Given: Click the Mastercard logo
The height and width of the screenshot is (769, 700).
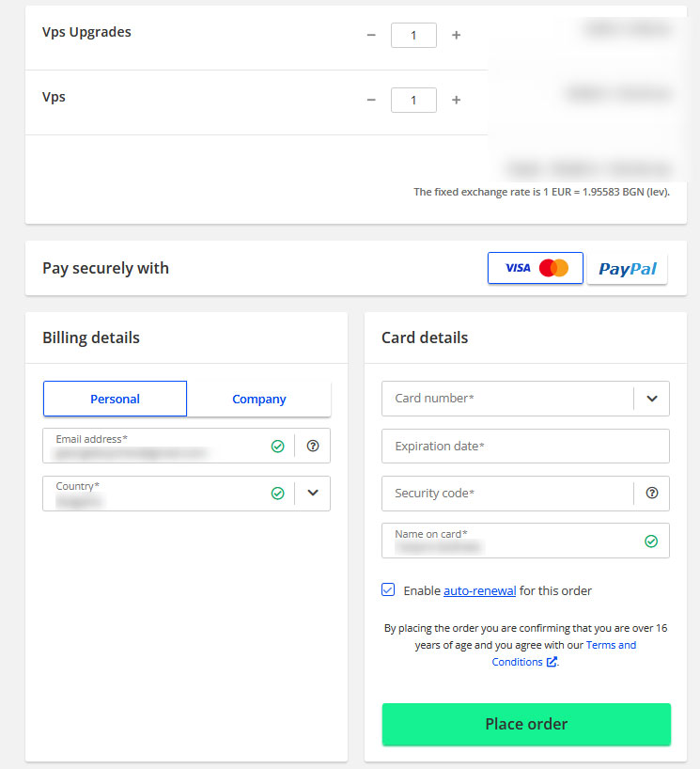Looking at the screenshot, I should [553, 268].
